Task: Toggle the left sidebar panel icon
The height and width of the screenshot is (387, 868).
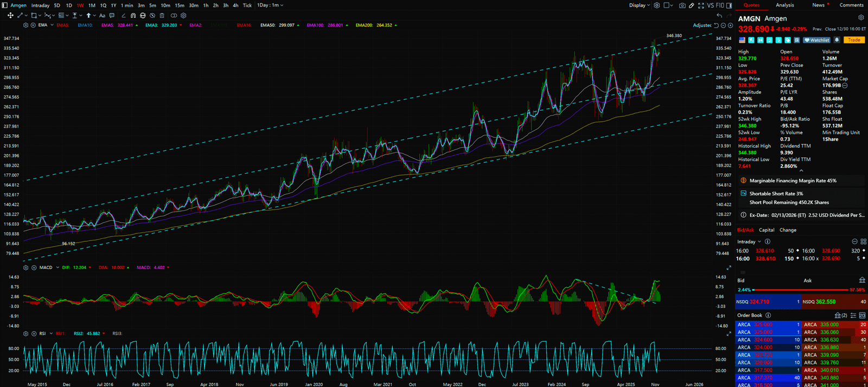Action: click(x=5, y=5)
